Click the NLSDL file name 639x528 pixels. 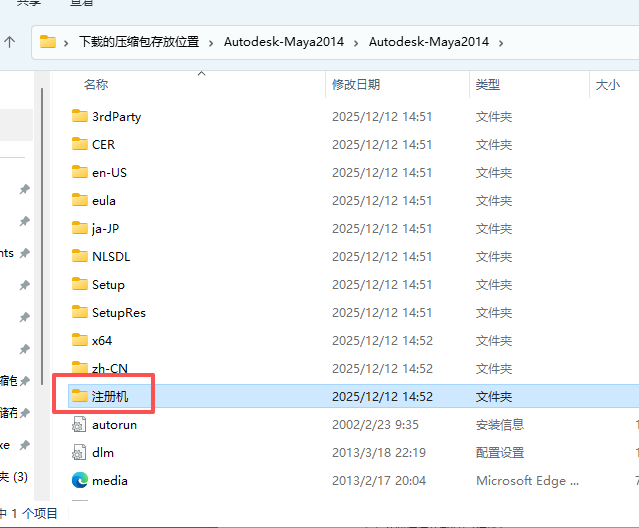coord(111,257)
